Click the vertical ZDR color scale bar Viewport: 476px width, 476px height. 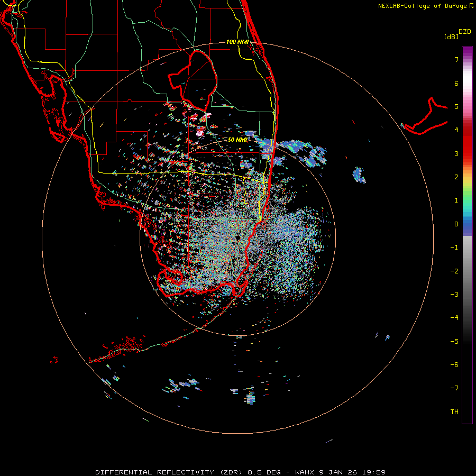pos(467,235)
